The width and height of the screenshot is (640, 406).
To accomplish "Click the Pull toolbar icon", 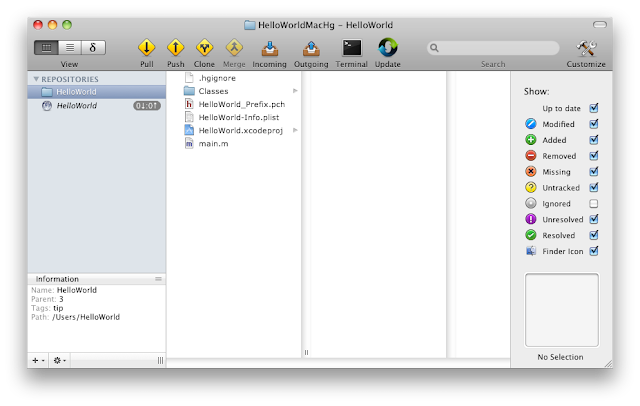I will click(147, 48).
